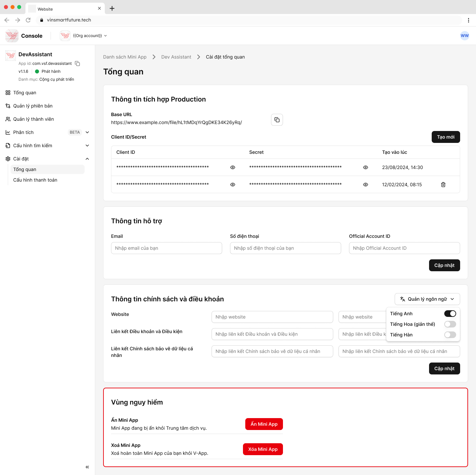
Task: Copy the Base URL with copy icon
Action: pos(277,120)
